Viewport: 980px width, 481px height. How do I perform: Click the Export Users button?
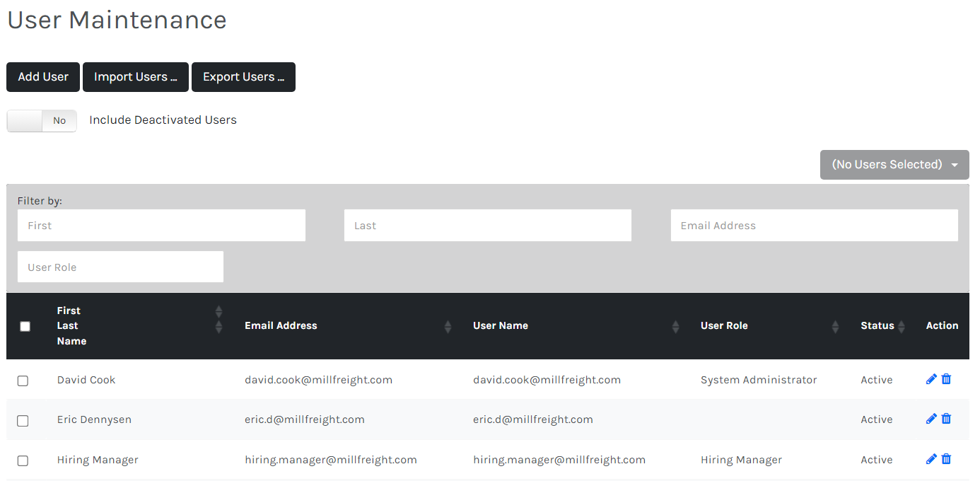243,77
